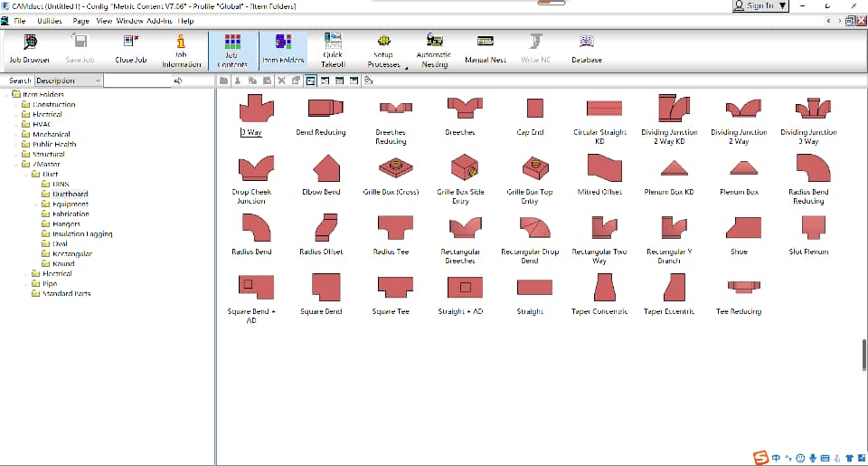Select the Public Health folder
Image resolution: width=868 pixels, height=466 pixels.
(54, 144)
